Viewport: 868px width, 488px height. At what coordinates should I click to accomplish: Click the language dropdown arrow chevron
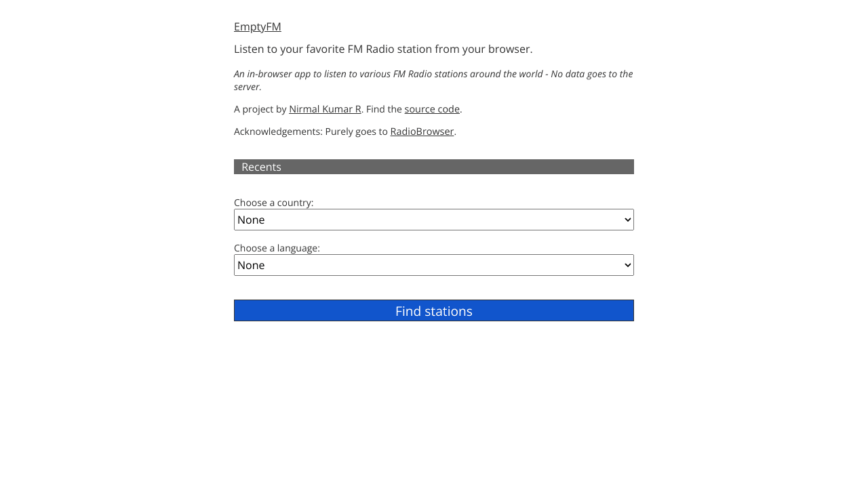(x=627, y=265)
